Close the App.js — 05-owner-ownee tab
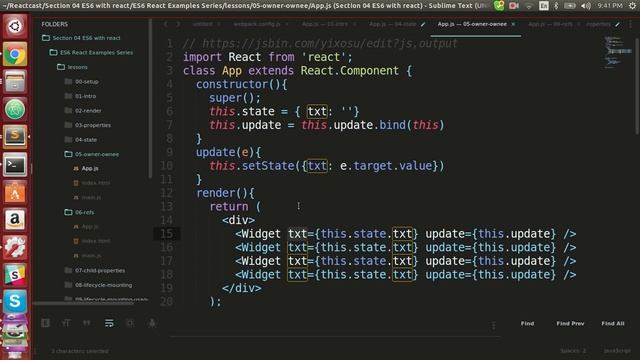 pyautogui.click(x=513, y=24)
